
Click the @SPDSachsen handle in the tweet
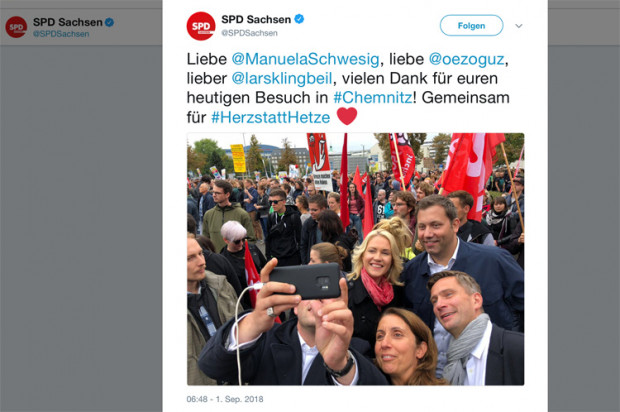pos(249,33)
